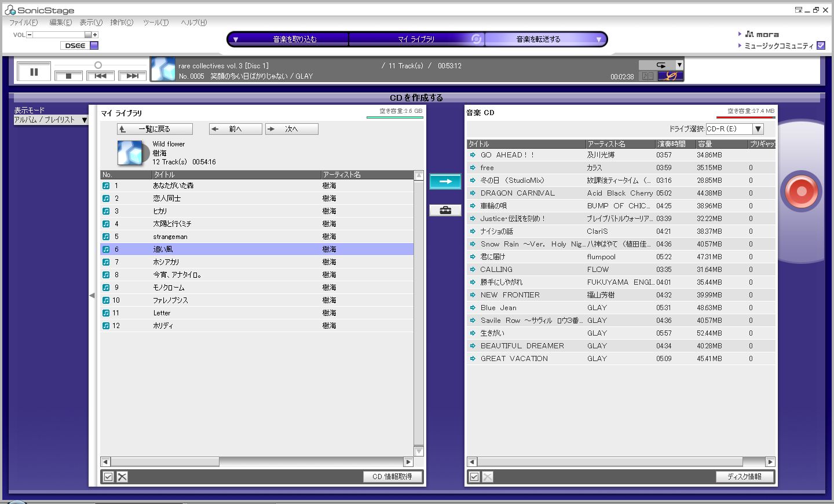Open the ツール(T) menu
The height and width of the screenshot is (504, 834).
pyautogui.click(x=156, y=23)
